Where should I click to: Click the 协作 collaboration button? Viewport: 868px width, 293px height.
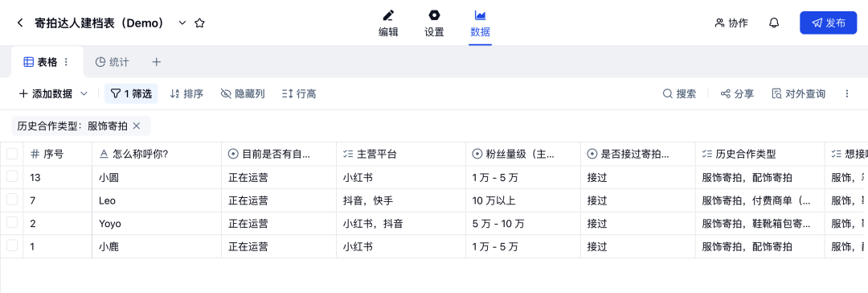coord(731,23)
